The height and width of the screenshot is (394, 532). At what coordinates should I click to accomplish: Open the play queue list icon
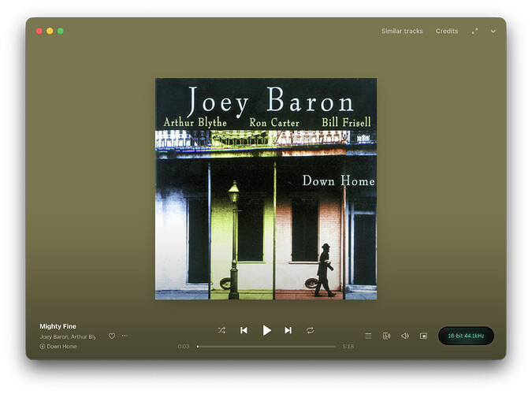coord(368,336)
